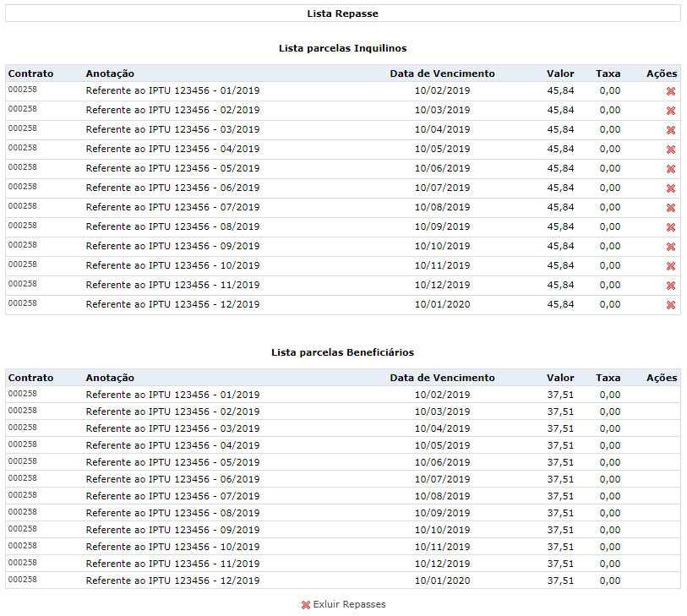Select due date 10/01/2020 in Inquilinos table
The width and height of the screenshot is (687, 616).
(442, 304)
